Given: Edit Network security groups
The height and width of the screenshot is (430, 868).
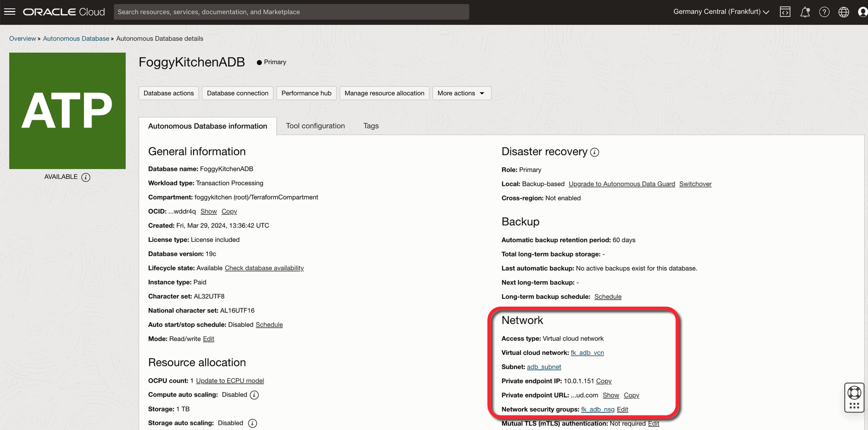Looking at the screenshot, I should point(623,409).
